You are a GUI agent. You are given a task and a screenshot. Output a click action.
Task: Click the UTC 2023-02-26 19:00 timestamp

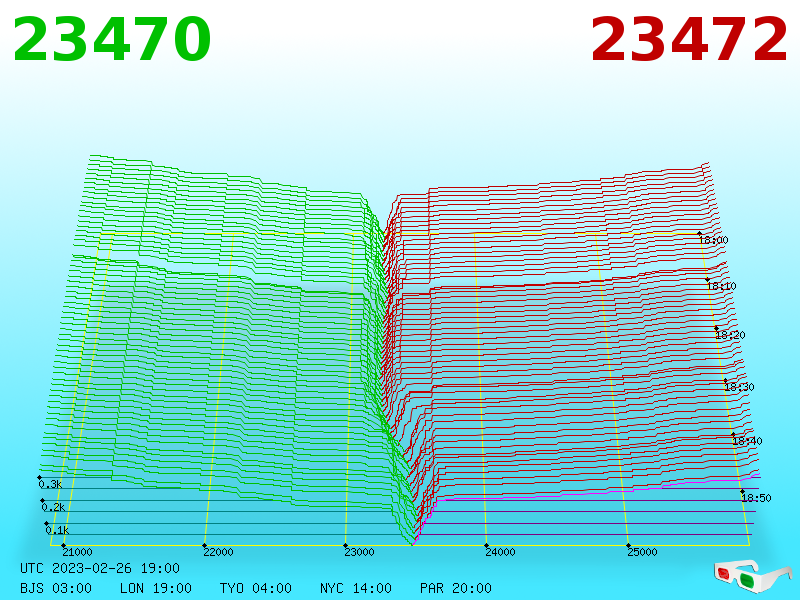click(x=100, y=568)
